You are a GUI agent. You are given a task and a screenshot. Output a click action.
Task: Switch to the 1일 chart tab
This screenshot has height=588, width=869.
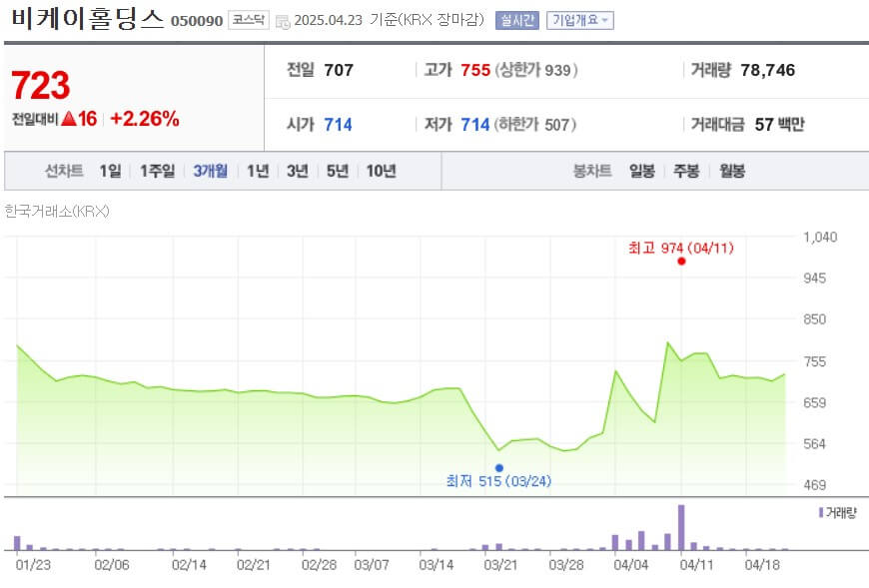coord(108,171)
